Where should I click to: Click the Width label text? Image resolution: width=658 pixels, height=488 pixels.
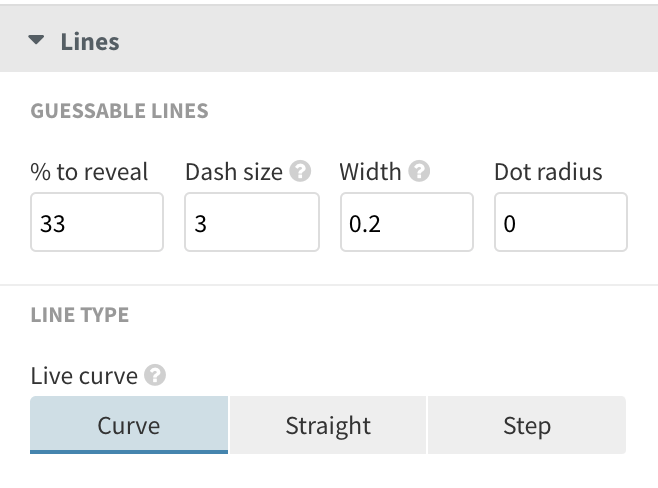(x=371, y=172)
